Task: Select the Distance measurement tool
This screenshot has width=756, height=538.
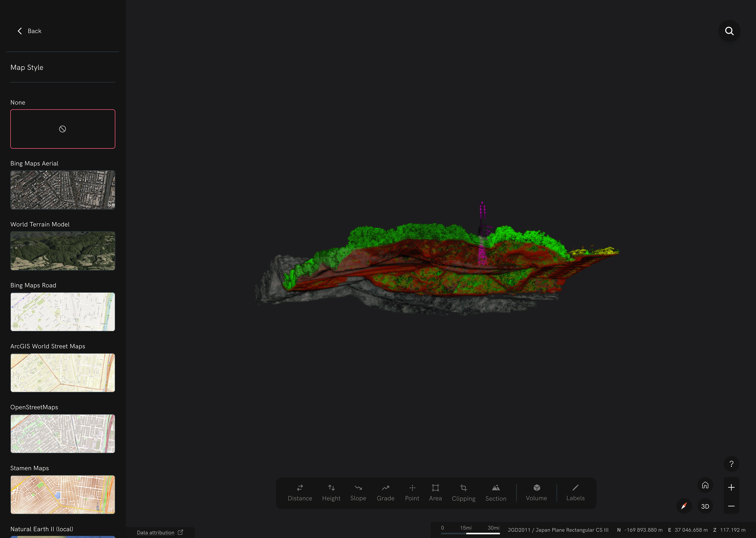Action: [300, 492]
